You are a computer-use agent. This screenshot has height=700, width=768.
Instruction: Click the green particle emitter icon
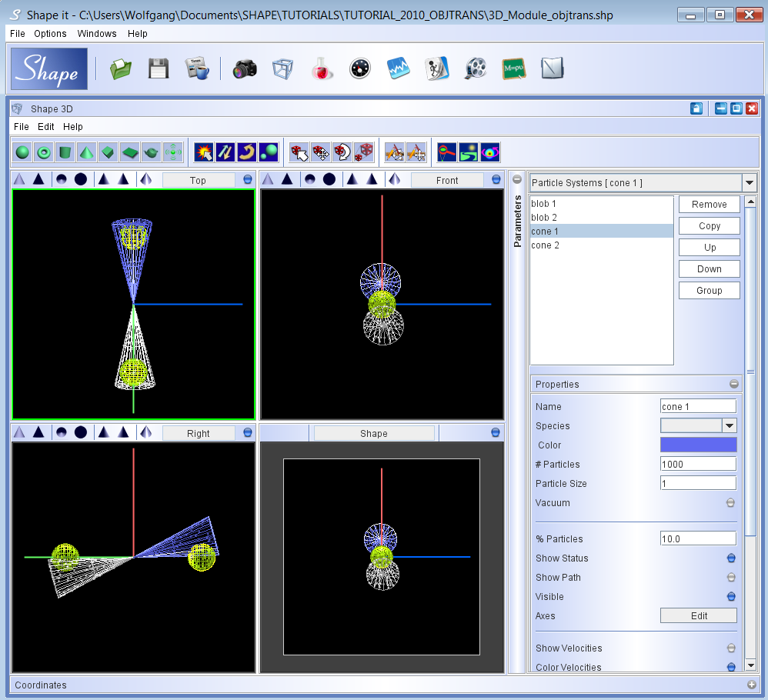point(173,152)
